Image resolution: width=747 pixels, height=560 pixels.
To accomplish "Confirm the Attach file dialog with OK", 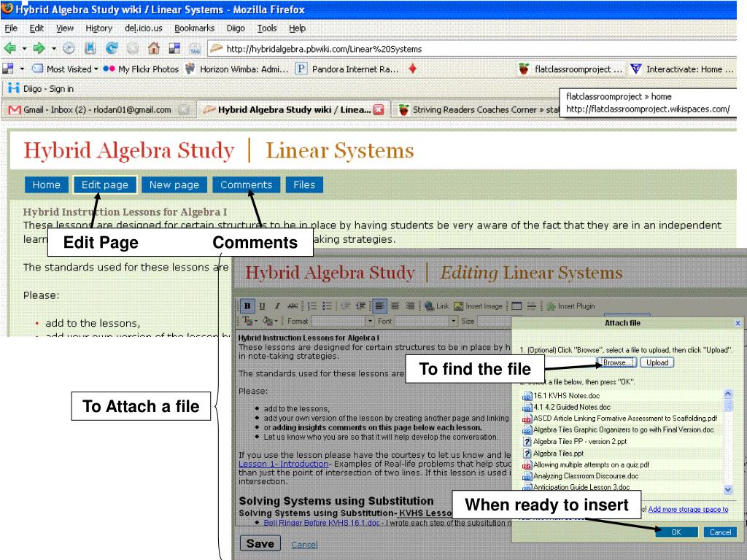I will pos(676,532).
